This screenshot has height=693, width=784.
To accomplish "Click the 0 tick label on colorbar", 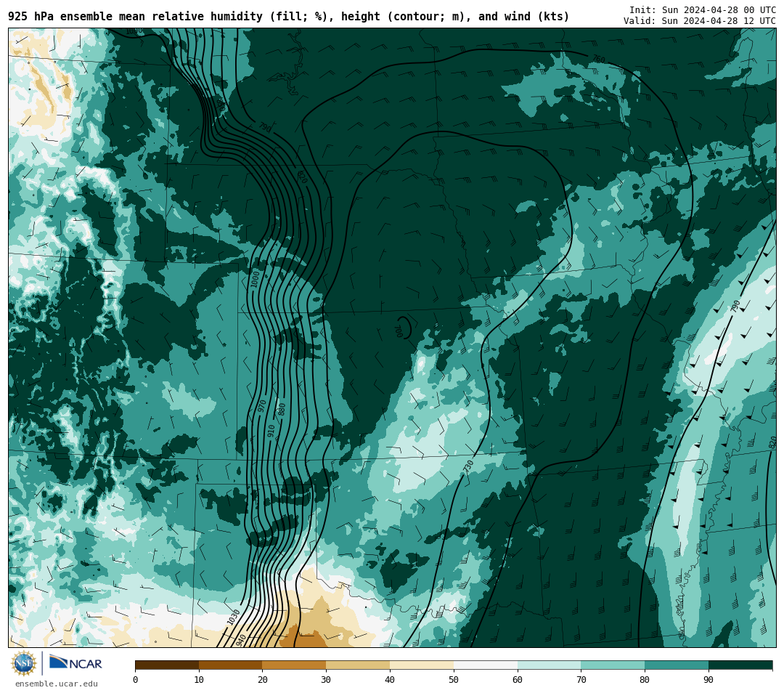I will (x=136, y=679).
